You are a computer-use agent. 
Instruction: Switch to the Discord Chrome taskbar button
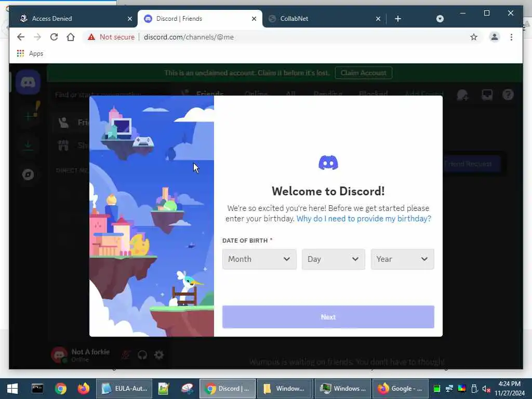click(x=228, y=389)
